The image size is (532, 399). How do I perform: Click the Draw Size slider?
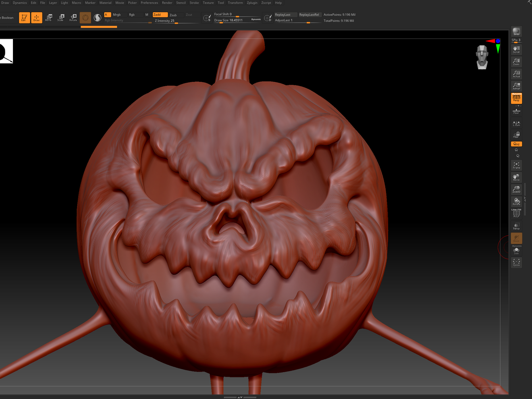click(x=237, y=20)
